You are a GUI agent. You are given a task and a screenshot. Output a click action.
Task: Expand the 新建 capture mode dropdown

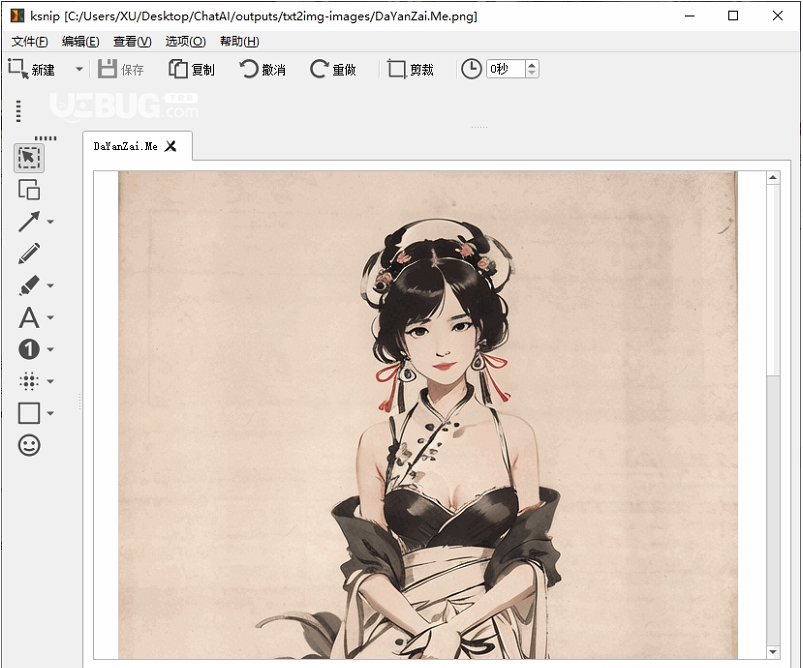(79, 69)
